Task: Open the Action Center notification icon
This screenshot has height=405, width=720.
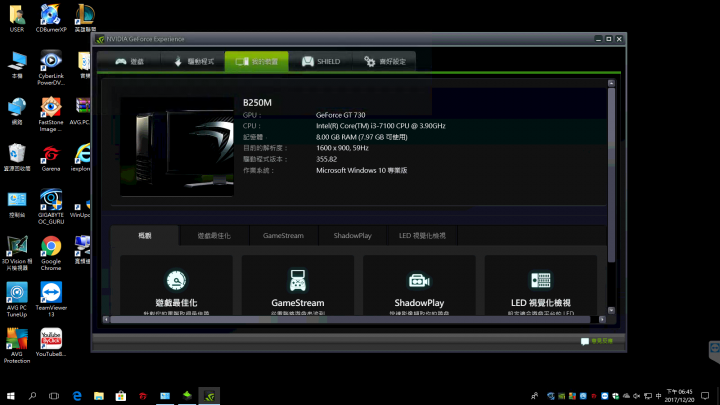Action: [705, 396]
